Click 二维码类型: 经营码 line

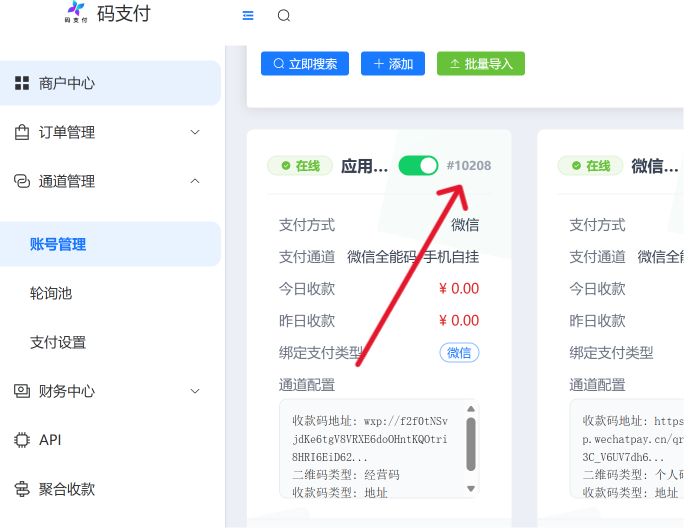(345, 474)
